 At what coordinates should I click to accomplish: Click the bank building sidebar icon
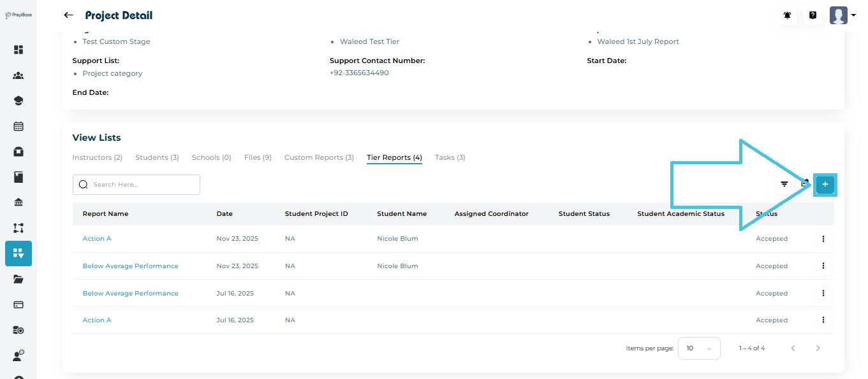[18, 203]
